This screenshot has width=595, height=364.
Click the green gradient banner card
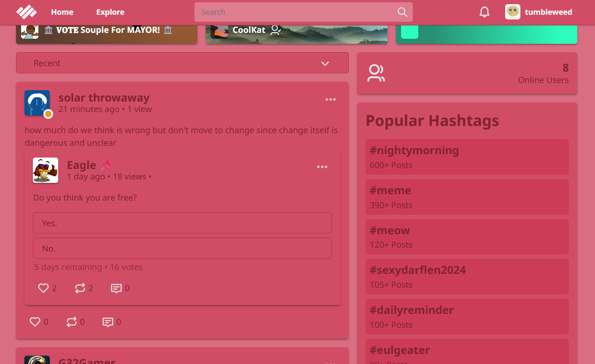486,34
